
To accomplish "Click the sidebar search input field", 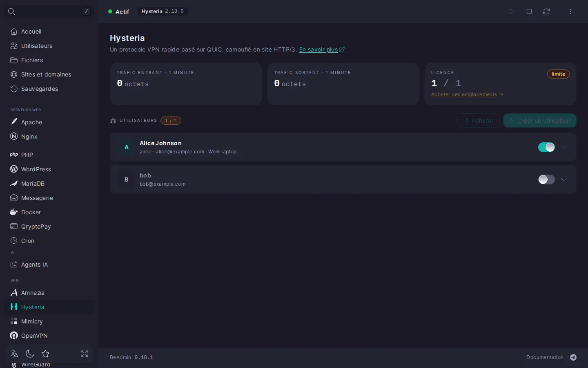I will tap(49, 11).
